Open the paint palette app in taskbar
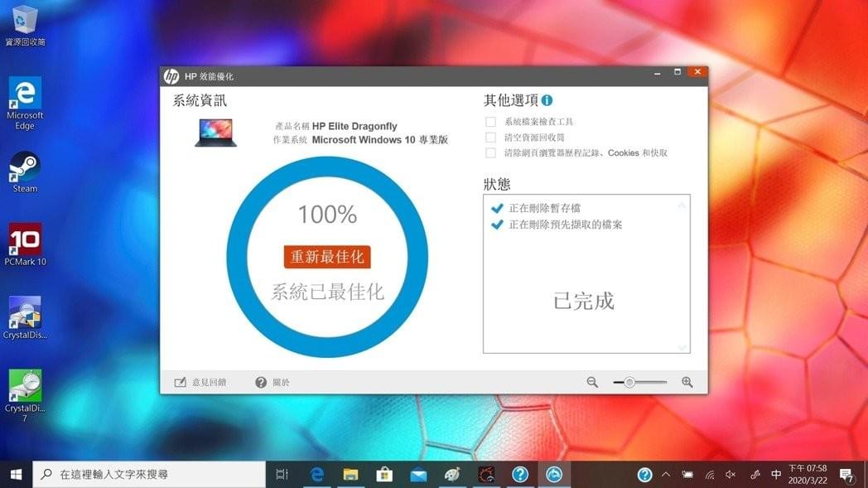Screen dimensions: 868x488 (x=452, y=475)
